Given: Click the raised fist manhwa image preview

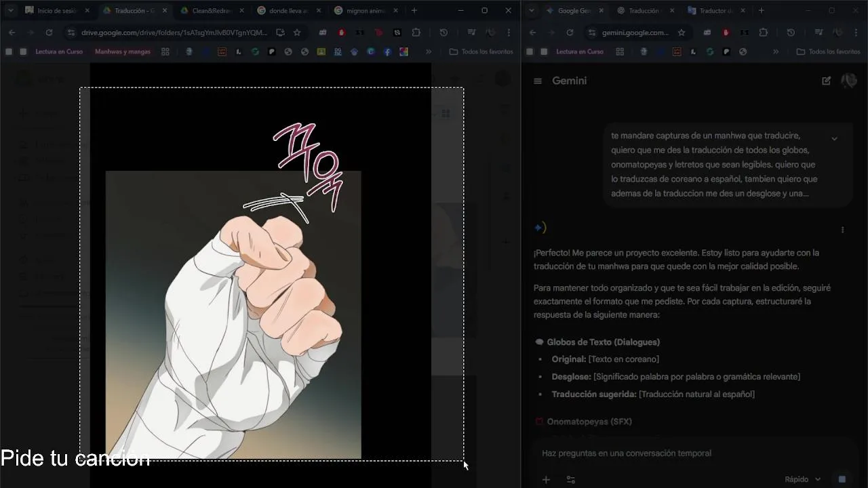Looking at the screenshot, I should [x=233, y=315].
